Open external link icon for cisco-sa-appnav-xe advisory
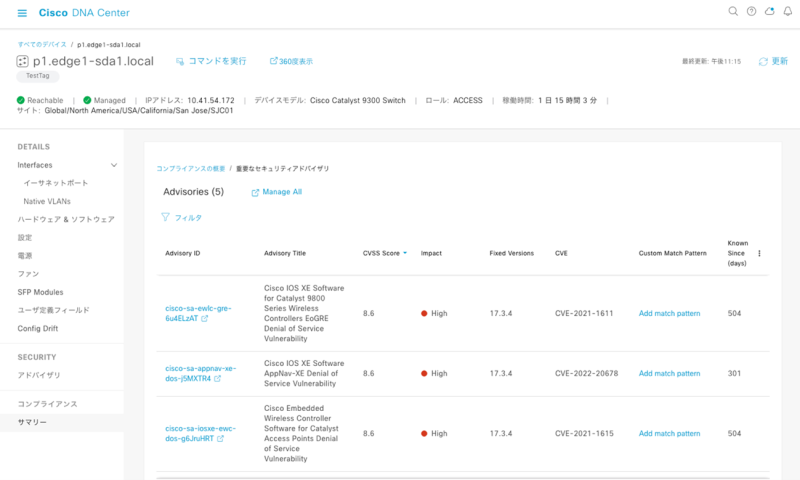Screen dimensions: 800x480 pos(217,378)
